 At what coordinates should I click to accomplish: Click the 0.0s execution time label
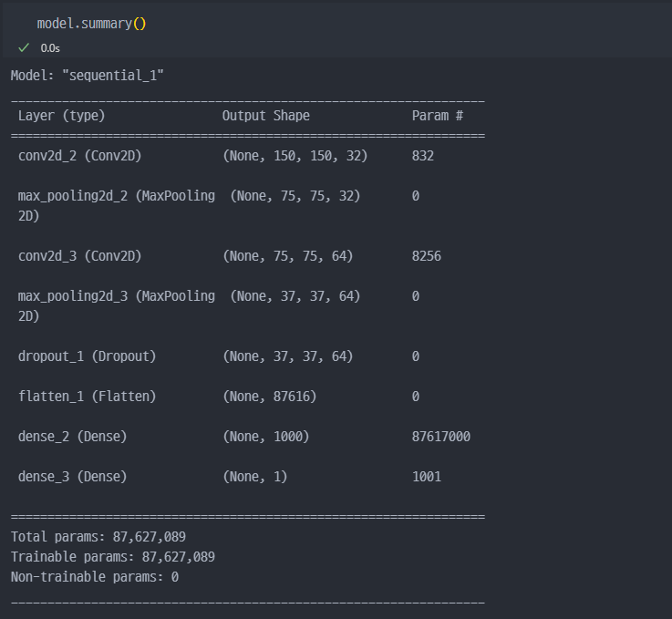coord(50,47)
